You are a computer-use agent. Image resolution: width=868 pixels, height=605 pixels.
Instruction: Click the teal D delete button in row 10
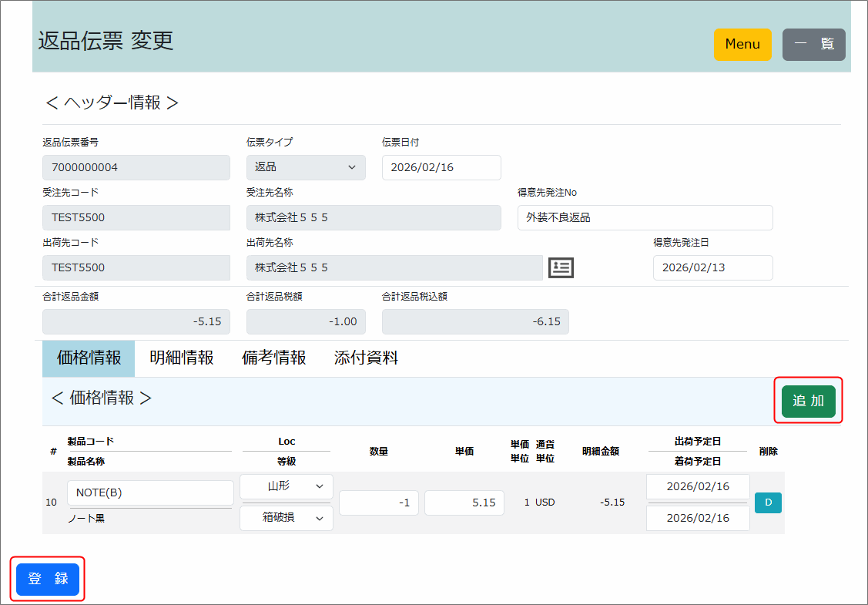pos(768,503)
